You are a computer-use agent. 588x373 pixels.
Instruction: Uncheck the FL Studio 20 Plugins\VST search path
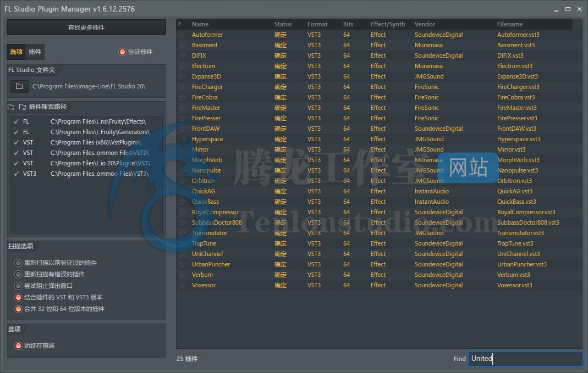(16, 163)
